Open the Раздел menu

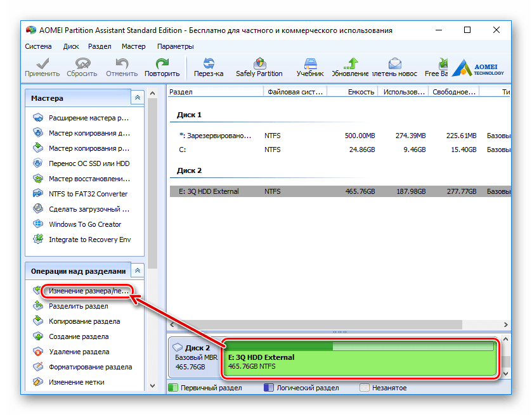[x=100, y=46]
